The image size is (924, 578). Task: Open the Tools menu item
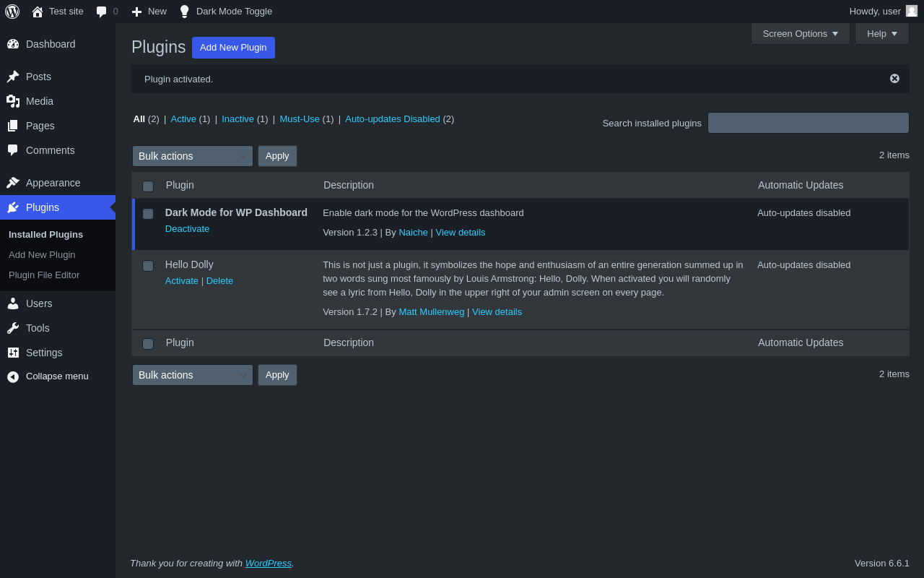[58, 328]
